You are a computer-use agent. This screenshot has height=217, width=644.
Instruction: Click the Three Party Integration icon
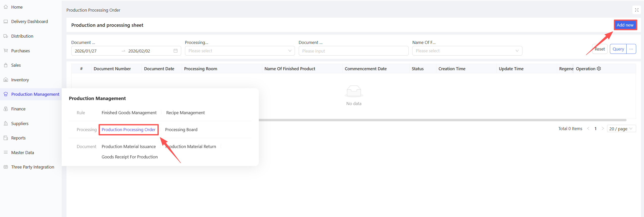[6, 167]
